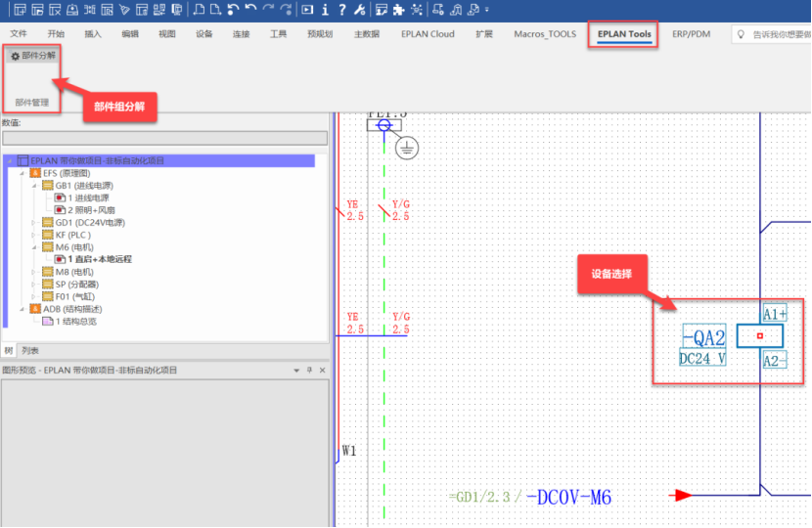Click the page icon with left arrow
This screenshot has width=812, height=528.
[199, 10]
